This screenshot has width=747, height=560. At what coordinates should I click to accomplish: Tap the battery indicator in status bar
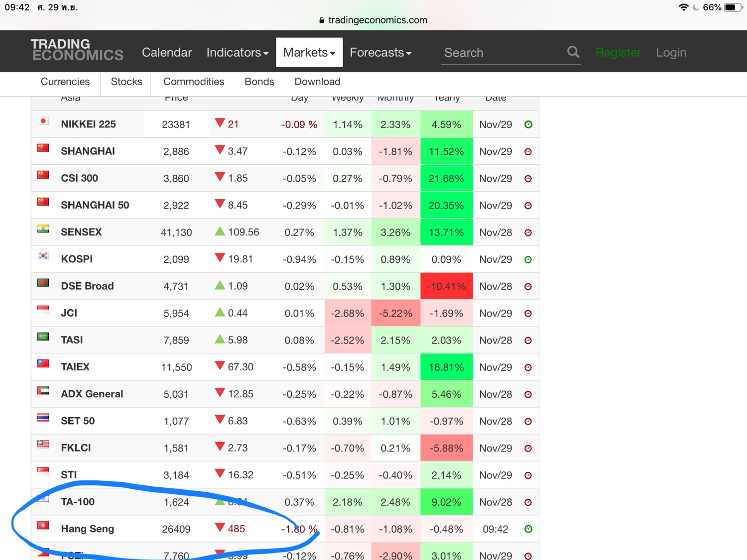tap(733, 7)
